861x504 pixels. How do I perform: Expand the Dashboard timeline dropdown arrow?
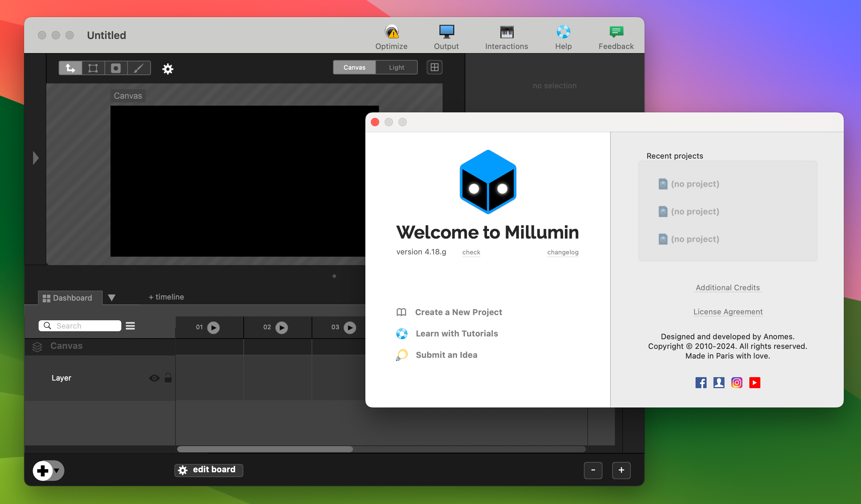112,296
